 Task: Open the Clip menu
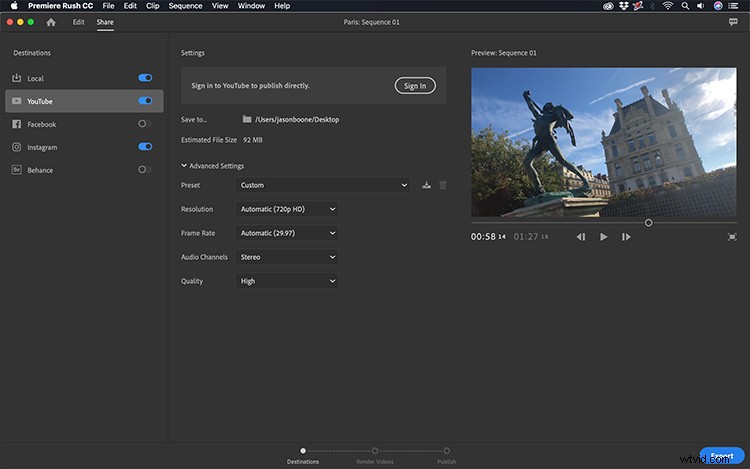coord(153,6)
